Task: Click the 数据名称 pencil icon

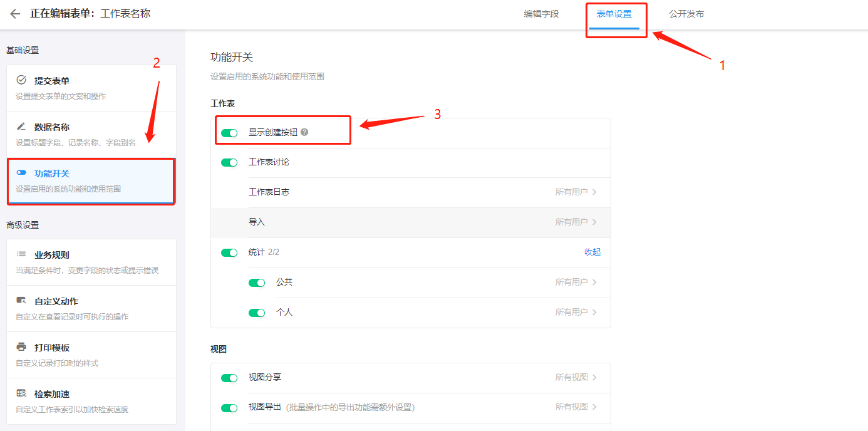Action: click(x=21, y=127)
